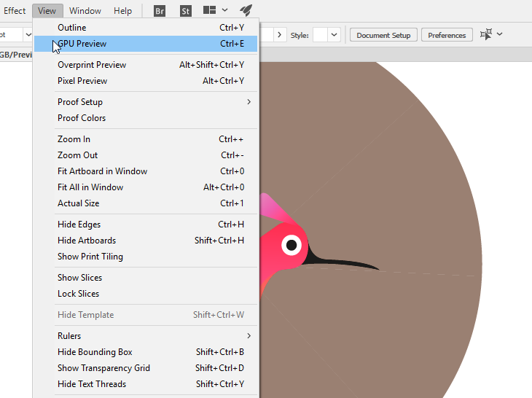Expand the Rulers submenu
The height and width of the screenshot is (398, 532).
[x=146, y=336]
